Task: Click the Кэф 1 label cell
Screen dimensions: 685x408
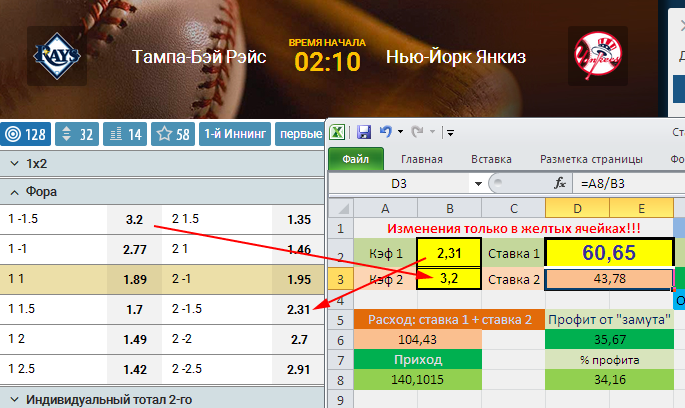Action: (385, 253)
